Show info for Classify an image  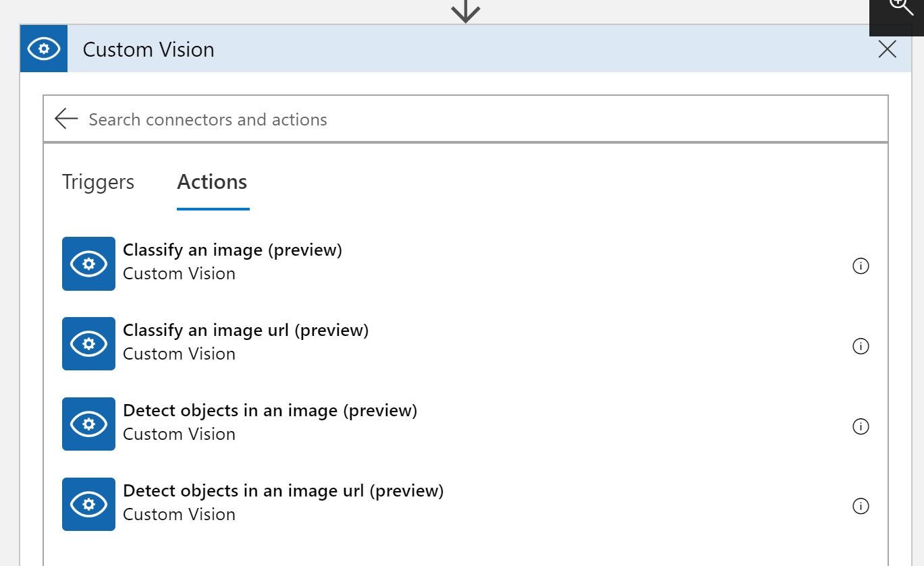click(x=861, y=266)
